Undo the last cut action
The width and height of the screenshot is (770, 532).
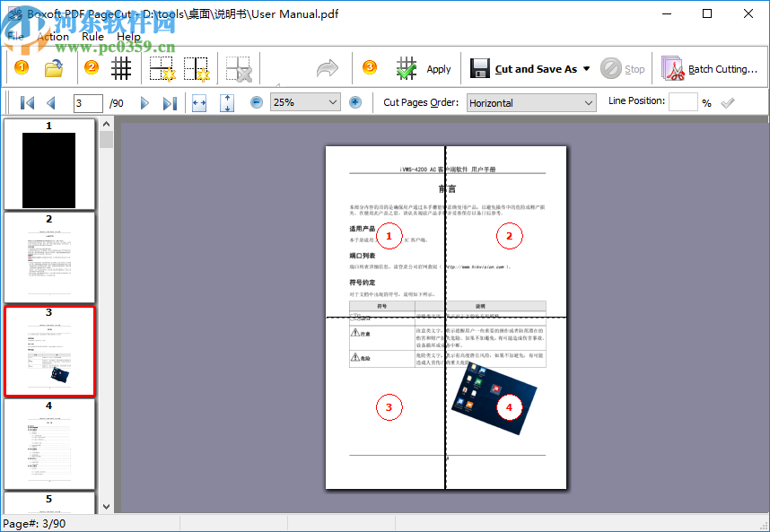(328, 68)
